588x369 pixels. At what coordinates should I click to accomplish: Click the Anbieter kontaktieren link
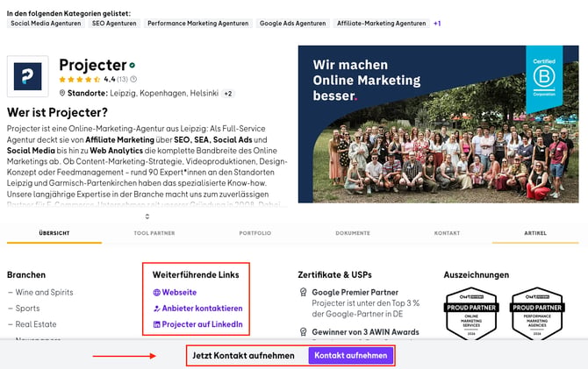(x=202, y=309)
